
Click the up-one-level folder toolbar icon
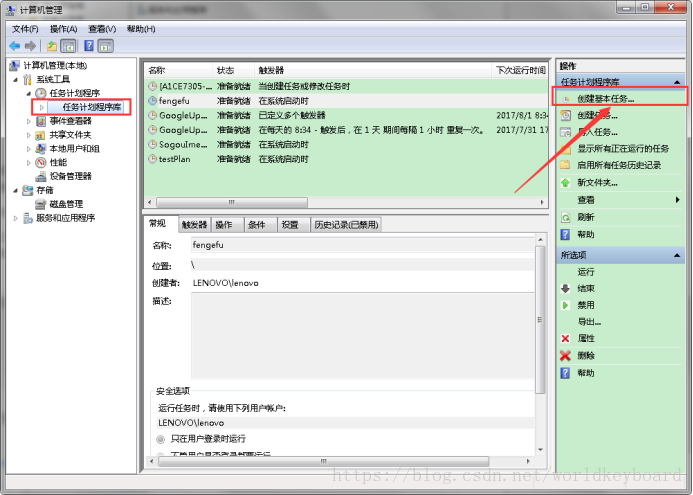coord(52,46)
